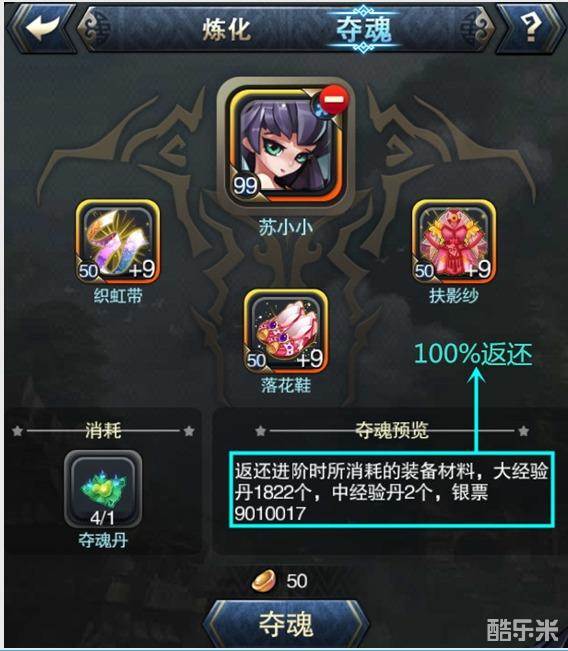568x651 pixels.
Task: Select the 苏小小 hero portrait
Action: pyautogui.click(x=286, y=145)
